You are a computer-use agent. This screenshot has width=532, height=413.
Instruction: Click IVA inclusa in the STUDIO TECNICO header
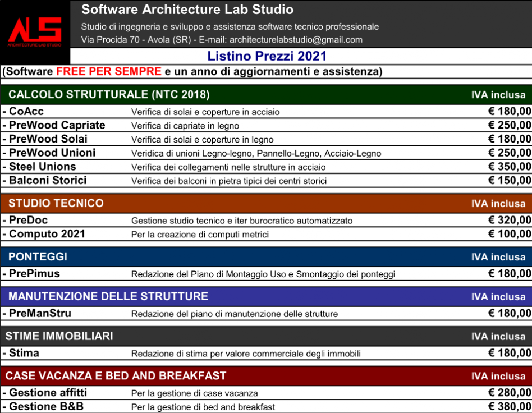(x=498, y=204)
